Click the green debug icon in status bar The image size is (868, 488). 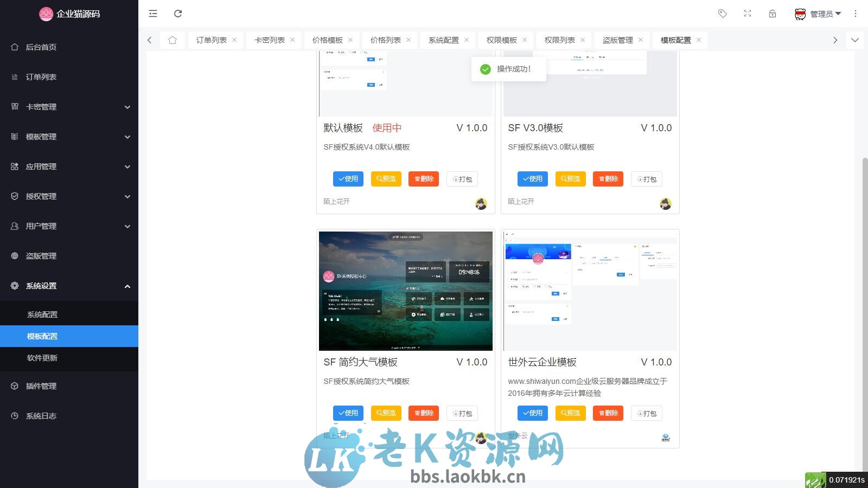(x=816, y=479)
